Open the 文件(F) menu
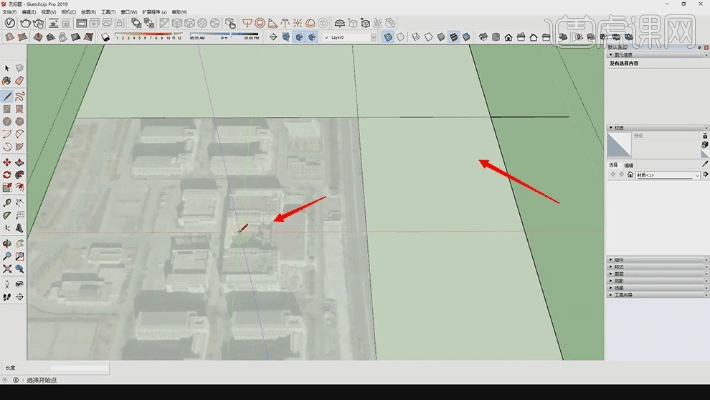 (12, 13)
